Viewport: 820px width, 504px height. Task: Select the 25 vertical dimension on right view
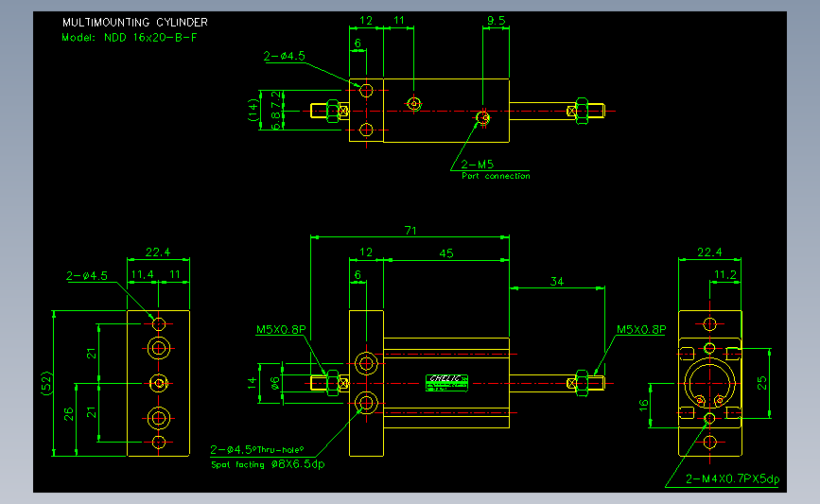click(762, 383)
